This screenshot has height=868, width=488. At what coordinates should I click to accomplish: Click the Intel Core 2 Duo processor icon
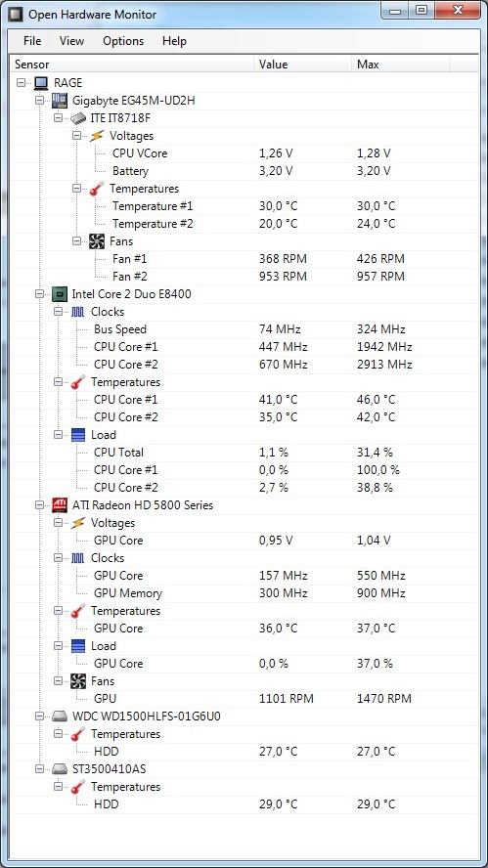(60, 294)
